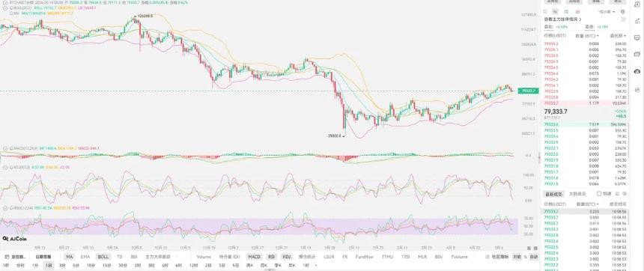Open the card icon in right sidebar

pyautogui.click(x=637, y=54)
